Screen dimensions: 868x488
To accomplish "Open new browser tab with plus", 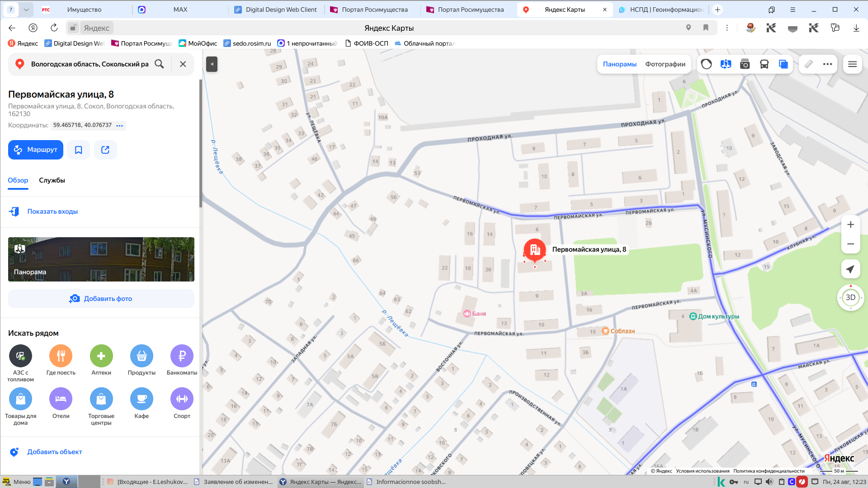I will [x=717, y=9].
